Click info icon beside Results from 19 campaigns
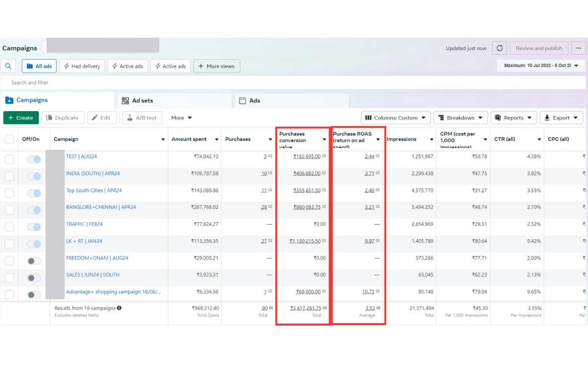This screenshot has height=376, width=588. tap(119, 308)
